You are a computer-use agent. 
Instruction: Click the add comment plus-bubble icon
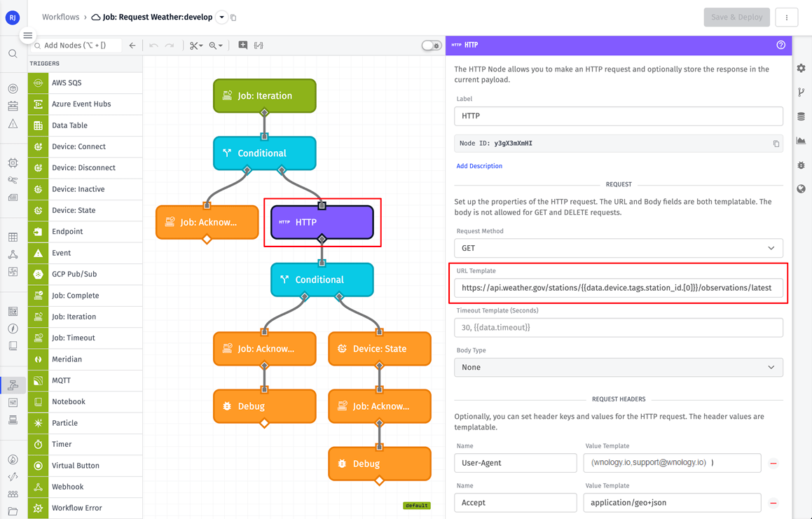coord(243,45)
